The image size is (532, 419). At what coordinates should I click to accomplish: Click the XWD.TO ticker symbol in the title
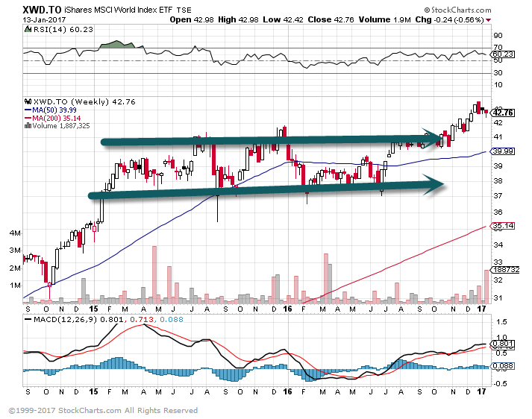tap(42, 10)
